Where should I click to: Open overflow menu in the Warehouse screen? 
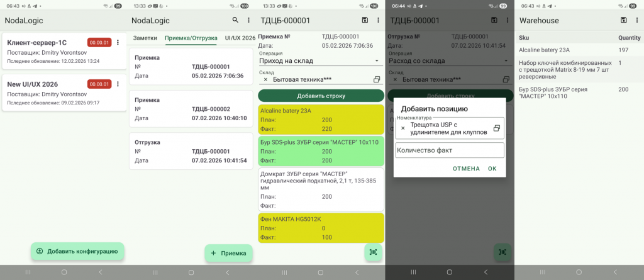coord(636,20)
